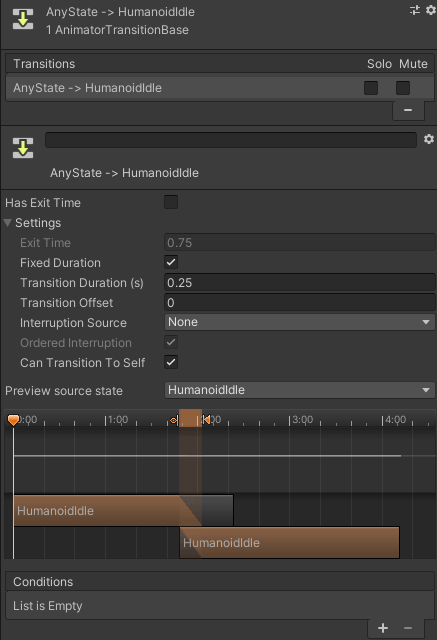Open Preview source state dropdown

pyautogui.click(x=299, y=390)
